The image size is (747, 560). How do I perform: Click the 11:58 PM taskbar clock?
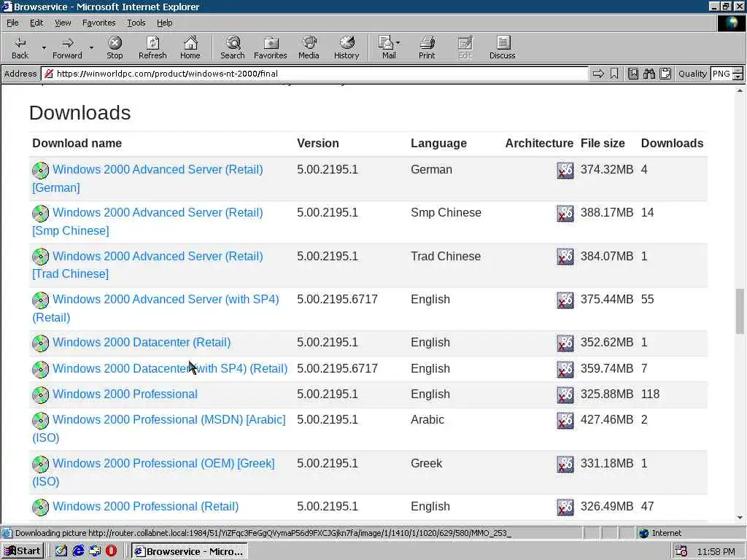716,552
